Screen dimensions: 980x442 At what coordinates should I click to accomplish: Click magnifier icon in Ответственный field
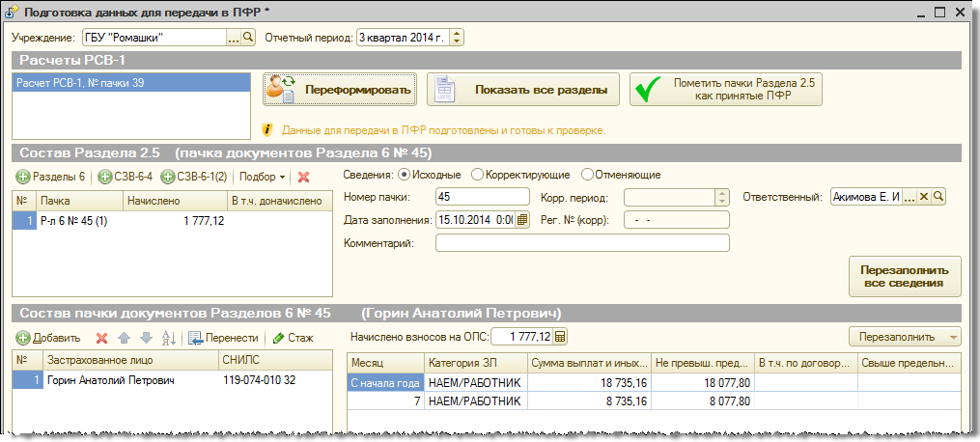[938, 197]
